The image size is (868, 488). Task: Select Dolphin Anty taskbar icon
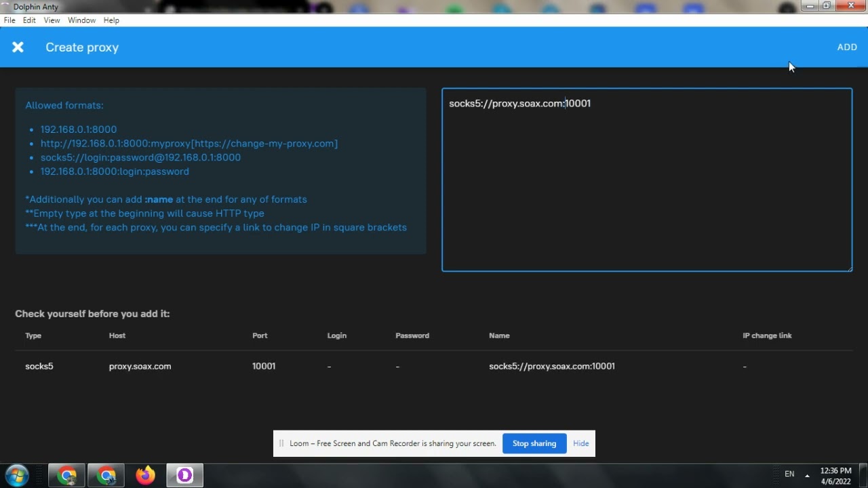(x=184, y=475)
